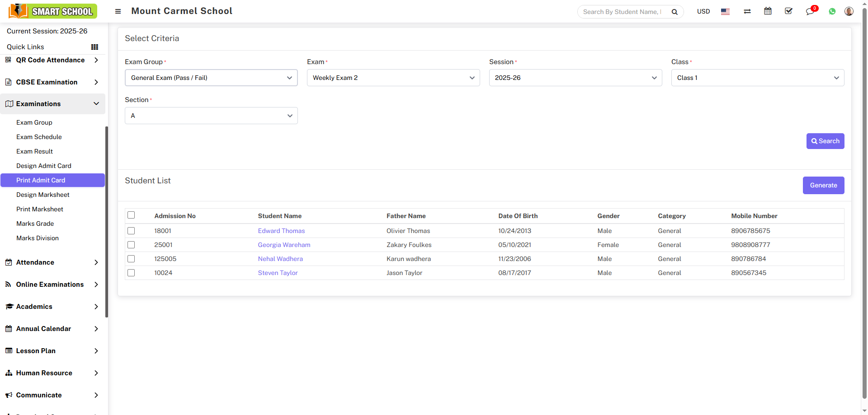
Task: Open the Exam Group dropdown
Action: (x=211, y=78)
